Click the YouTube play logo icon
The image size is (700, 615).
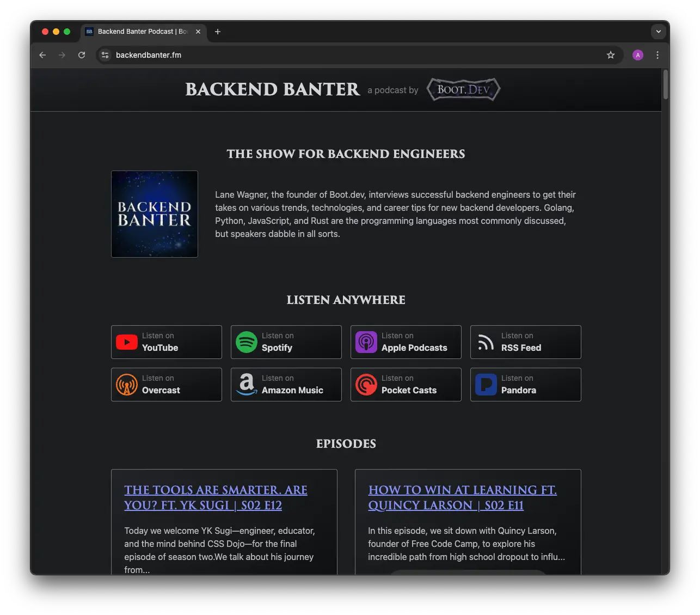point(126,342)
